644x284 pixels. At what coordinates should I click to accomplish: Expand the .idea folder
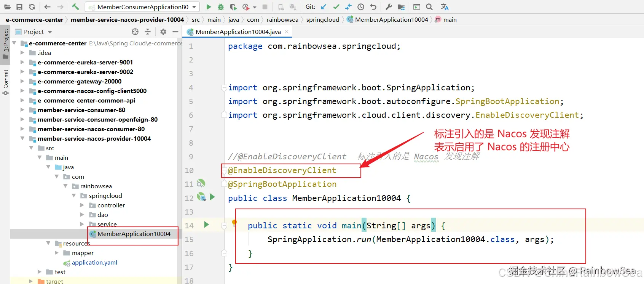(x=22, y=53)
